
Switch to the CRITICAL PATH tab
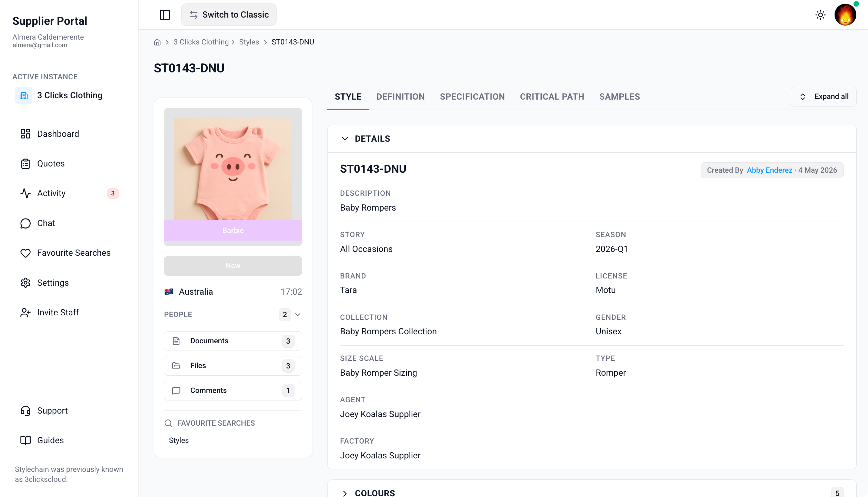[552, 97]
